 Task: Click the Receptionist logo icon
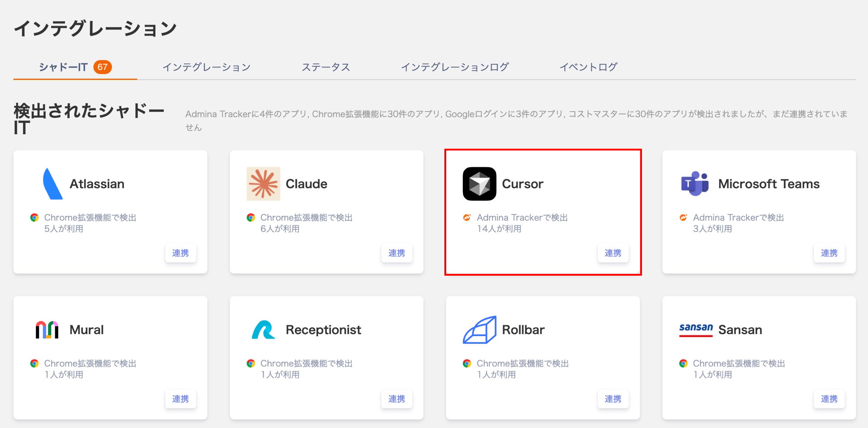tap(263, 330)
